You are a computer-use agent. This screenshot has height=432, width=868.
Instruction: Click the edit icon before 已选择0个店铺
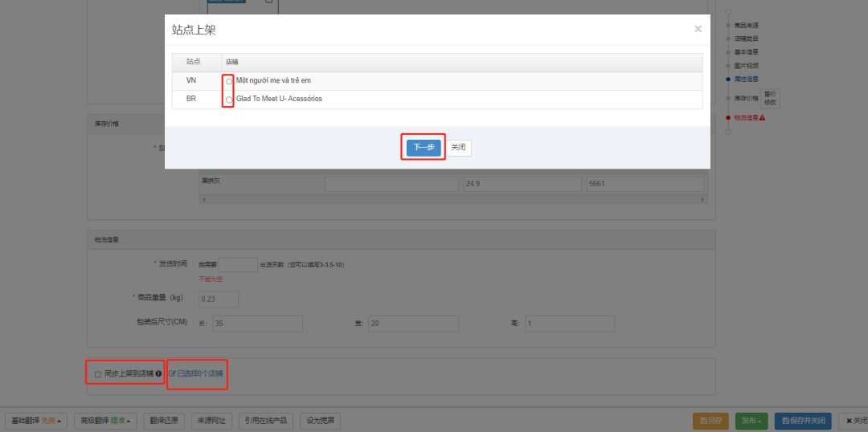(172, 374)
